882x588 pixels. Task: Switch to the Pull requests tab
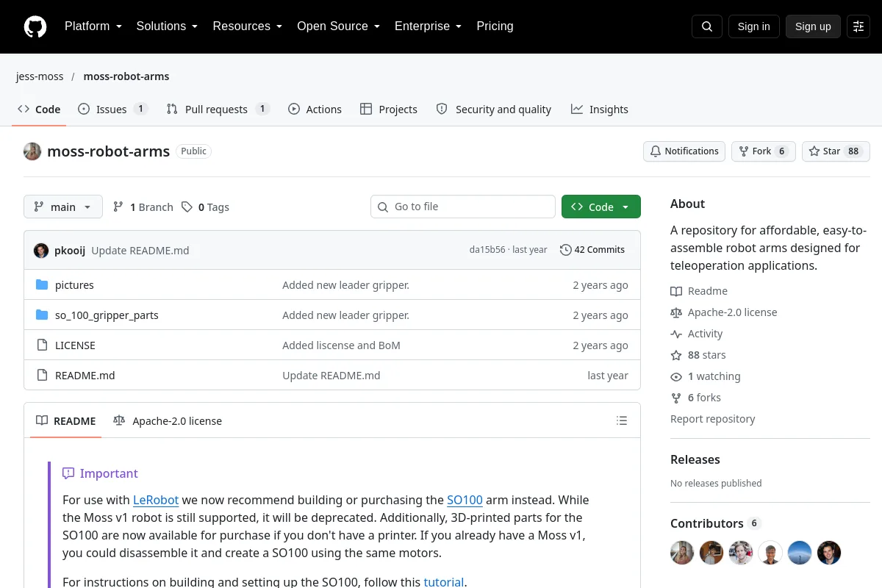218,109
